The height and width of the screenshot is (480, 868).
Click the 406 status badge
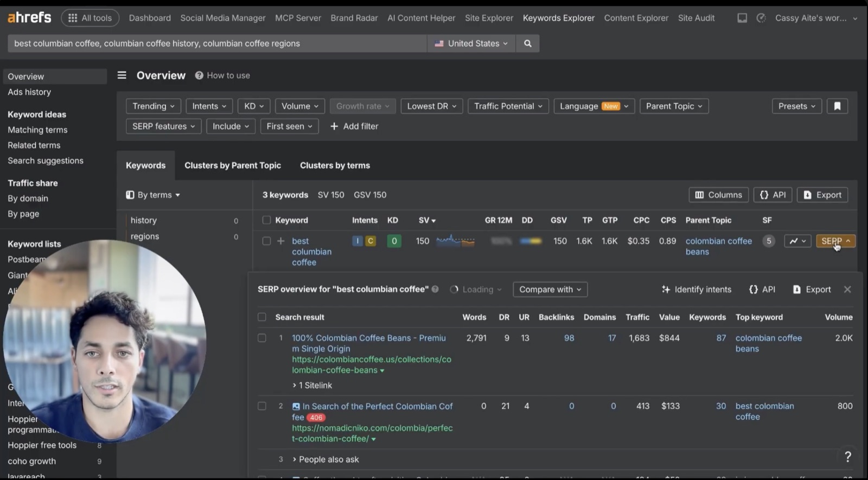pyautogui.click(x=316, y=418)
